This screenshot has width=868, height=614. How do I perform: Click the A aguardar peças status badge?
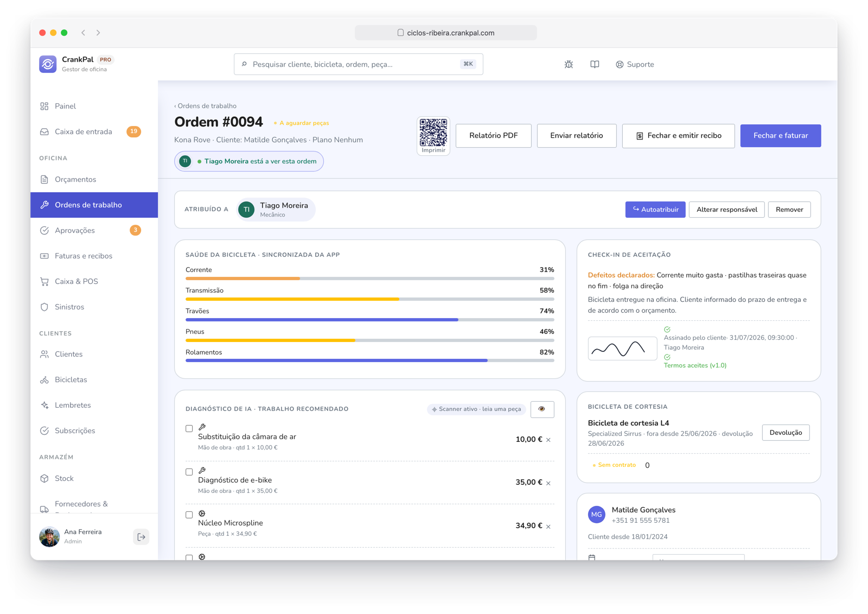tap(301, 123)
